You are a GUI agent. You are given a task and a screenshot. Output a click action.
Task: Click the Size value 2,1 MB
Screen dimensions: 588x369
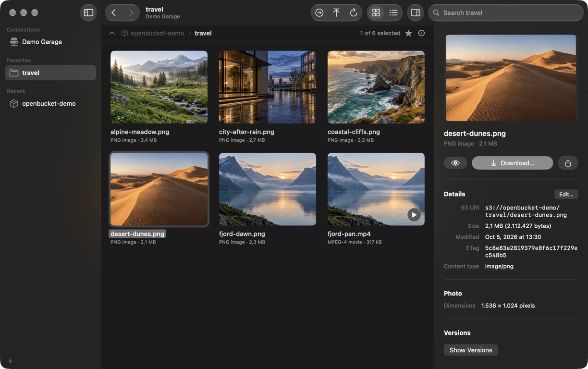point(518,226)
